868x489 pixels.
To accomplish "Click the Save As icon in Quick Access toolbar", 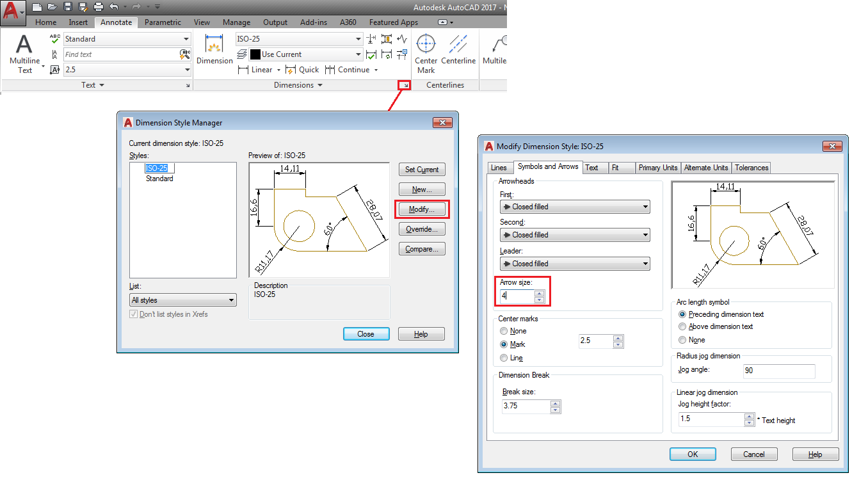I will click(x=83, y=7).
